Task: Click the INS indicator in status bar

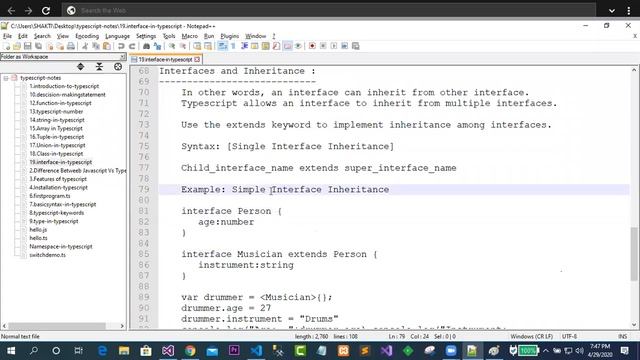Action: [622, 336]
